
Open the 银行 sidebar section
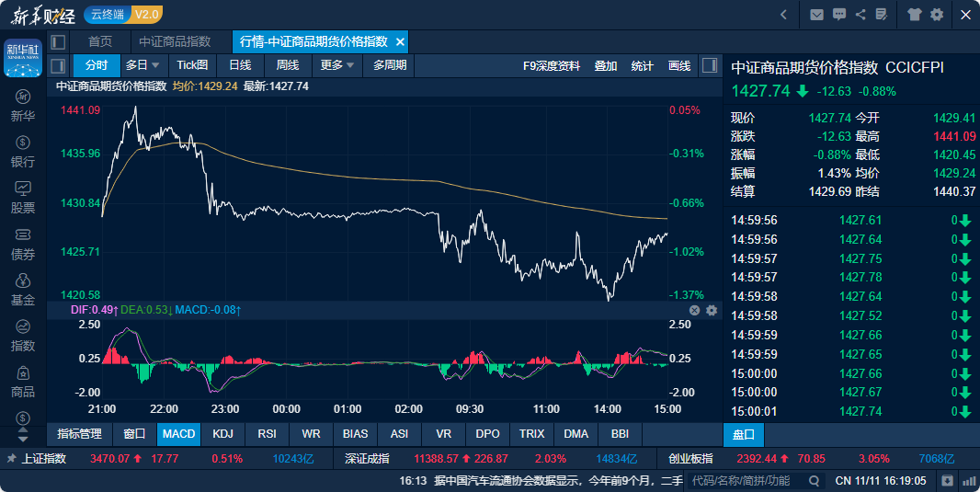[x=22, y=152]
